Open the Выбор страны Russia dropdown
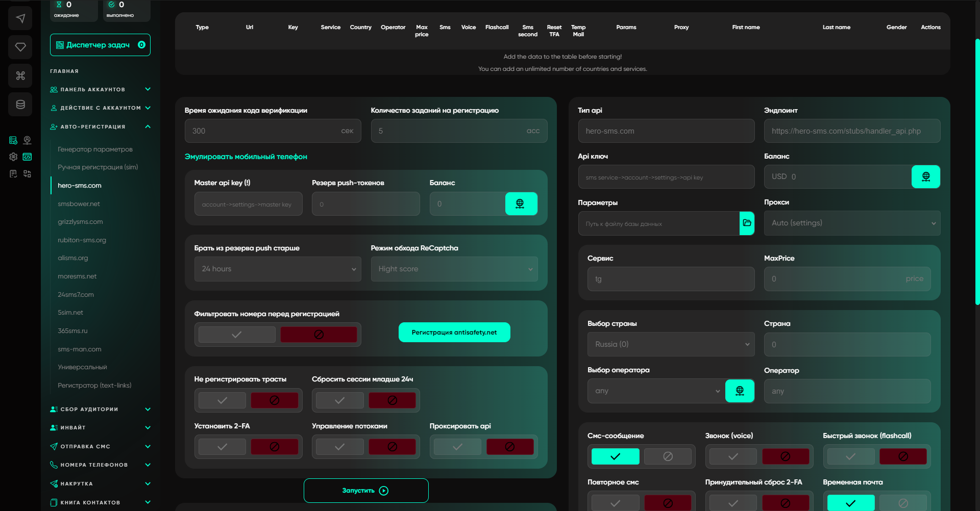The height and width of the screenshot is (511, 980). tap(671, 344)
